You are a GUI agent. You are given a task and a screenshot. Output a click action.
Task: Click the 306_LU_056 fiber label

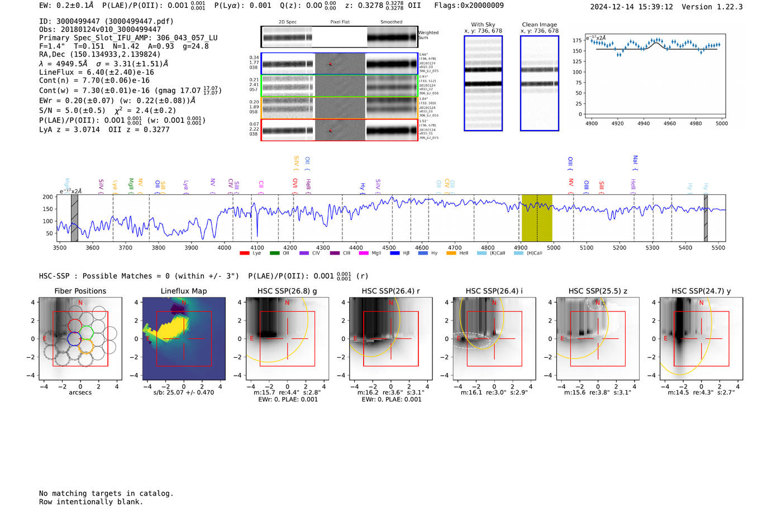pyautogui.click(x=429, y=93)
